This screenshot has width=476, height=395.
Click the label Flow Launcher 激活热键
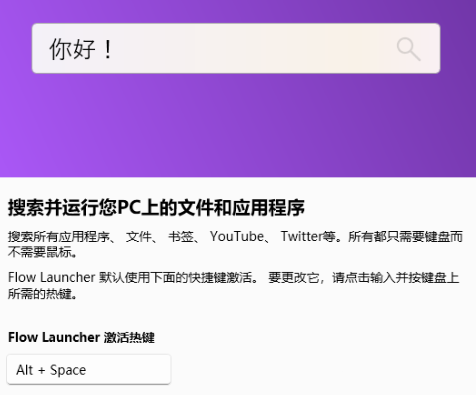coord(81,337)
